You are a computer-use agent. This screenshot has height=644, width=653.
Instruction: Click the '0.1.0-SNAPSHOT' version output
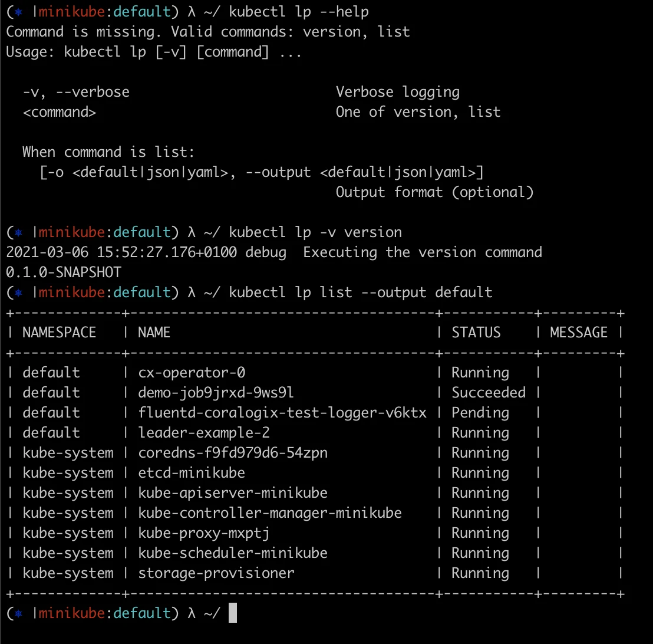pos(63,272)
